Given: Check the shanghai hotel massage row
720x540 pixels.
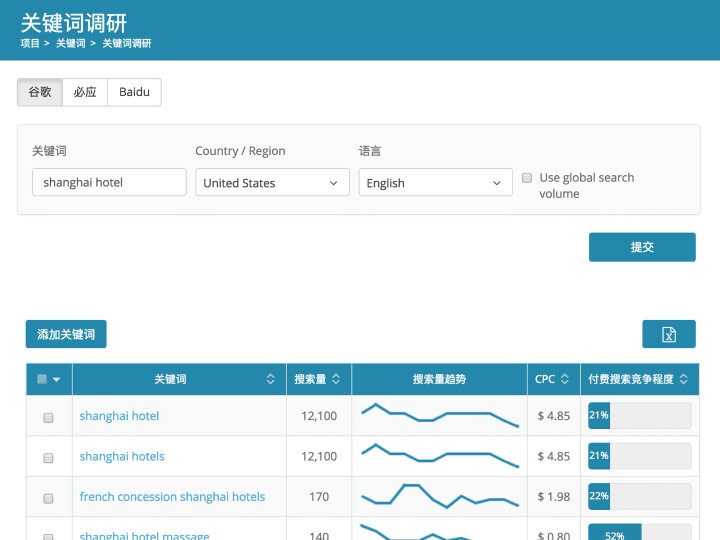Looking at the screenshot, I should (x=48, y=536).
